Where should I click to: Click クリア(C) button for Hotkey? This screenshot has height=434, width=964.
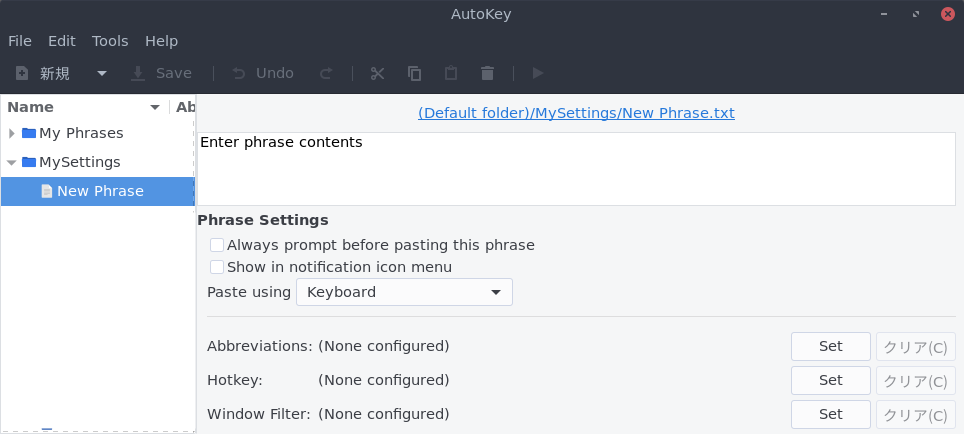[x=915, y=381]
